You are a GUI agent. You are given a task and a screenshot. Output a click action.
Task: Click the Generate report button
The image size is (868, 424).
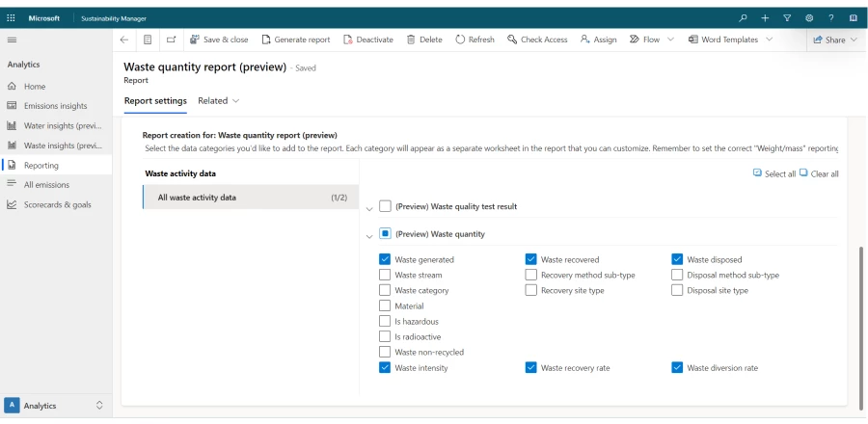point(295,40)
